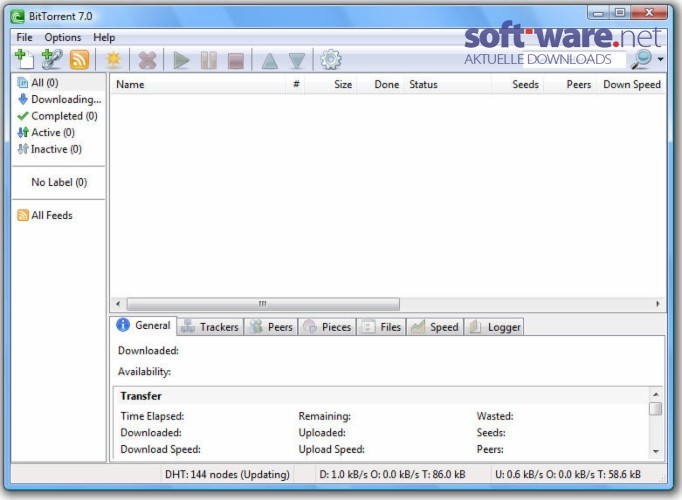Viewport: 682px width, 500px height.
Task: Sort by the Status column header
Action: pyautogui.click(x=448, y=84)
